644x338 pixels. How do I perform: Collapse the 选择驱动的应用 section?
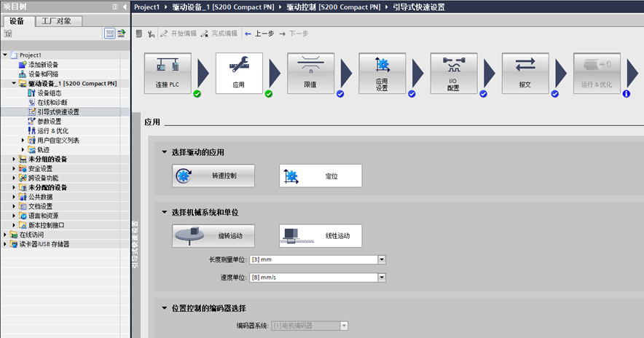[164, 152]
